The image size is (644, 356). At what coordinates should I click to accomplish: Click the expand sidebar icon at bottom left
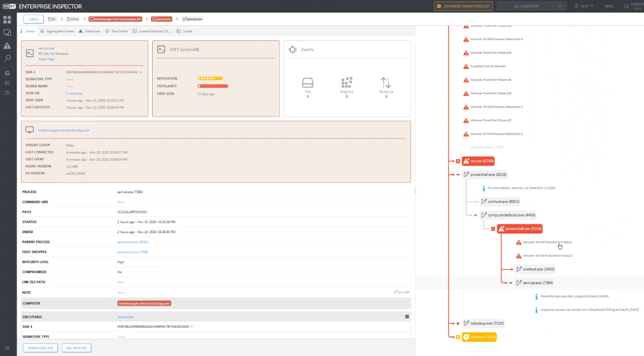coord(7,348)
